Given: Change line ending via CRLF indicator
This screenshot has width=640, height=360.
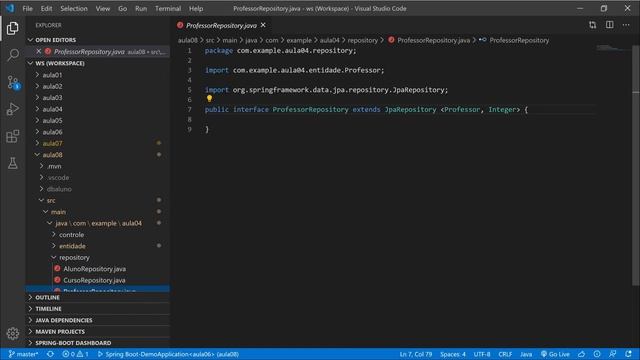Looking at the screenshot, I should (x=505, y=354).
